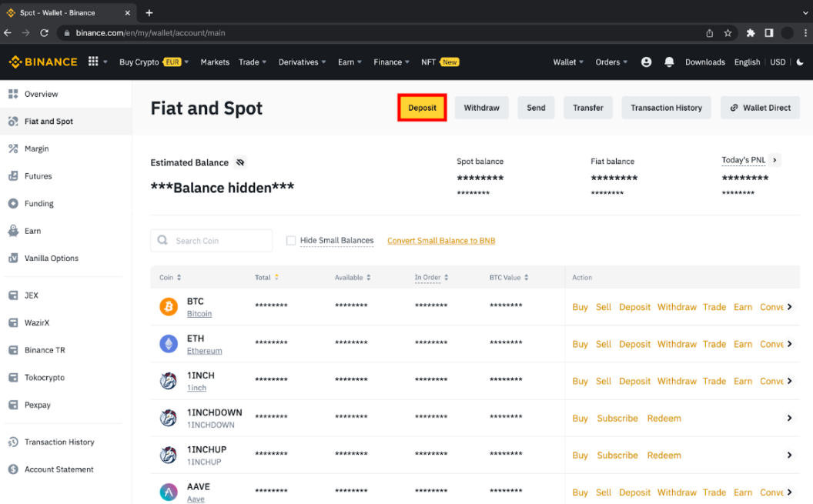Click the Transaction History sidebar icon
The image size is (813, 504).
pyautogui.click(x=14, y=442)
